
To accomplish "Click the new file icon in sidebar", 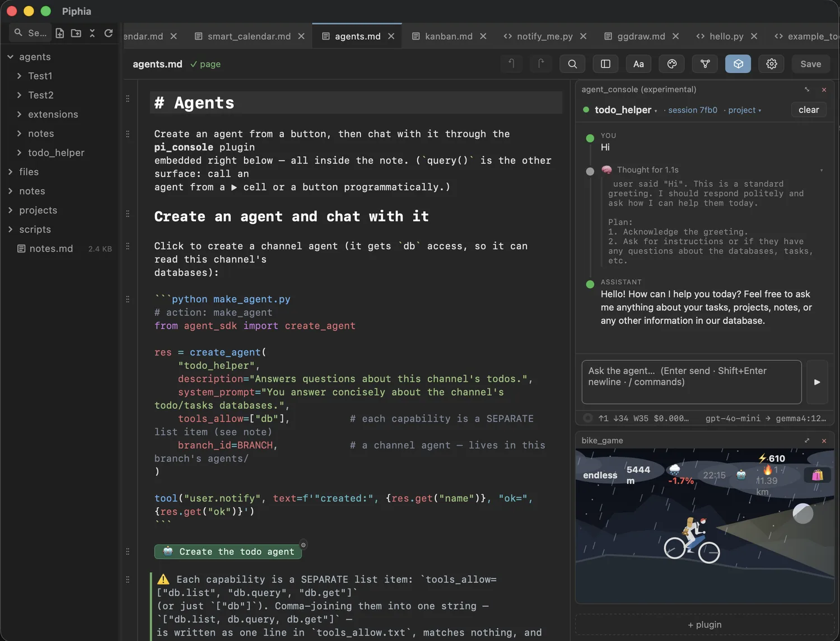I will (60, 33).
